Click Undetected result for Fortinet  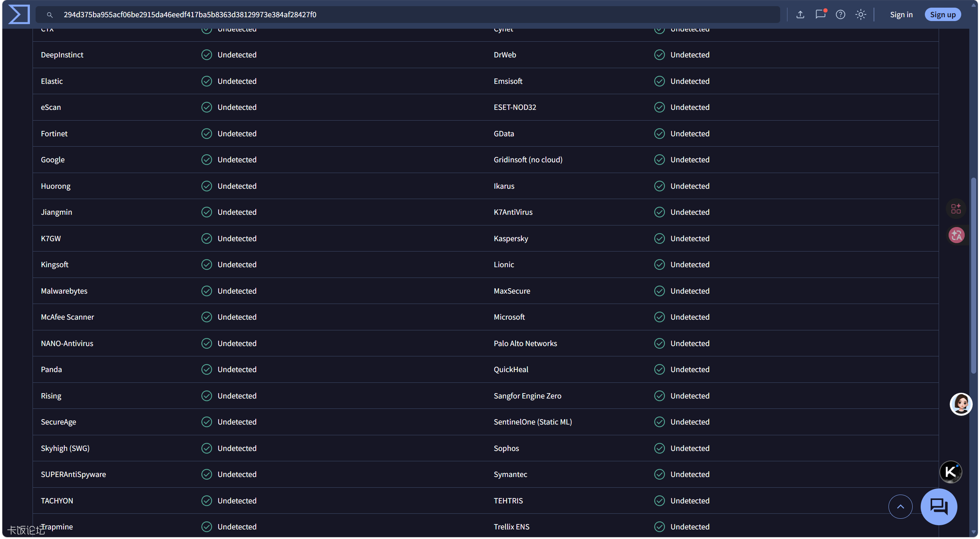(237, 134)
